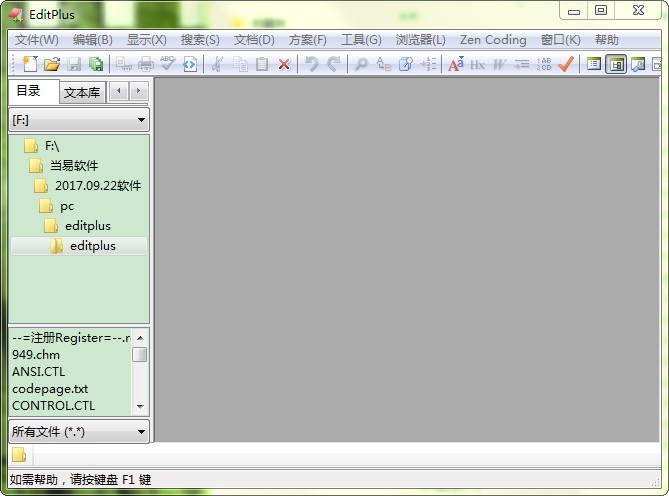Image resolution: width=669 pixels, height=496 pixels.
Task: Open the 2017.09.22软件 folder in tree
Action: coord(97,186)
